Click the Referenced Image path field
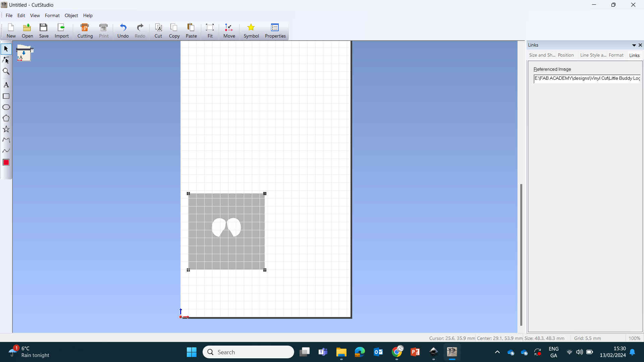This screenshot has height=362, width=644. (587, 78)
